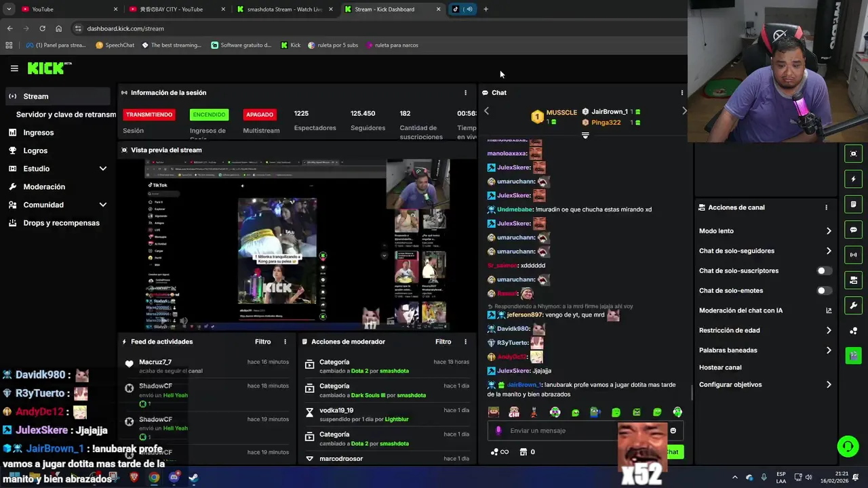Open the SpeechChat bookmark
This screenshot has width=868, height=488.
[115, 45]
